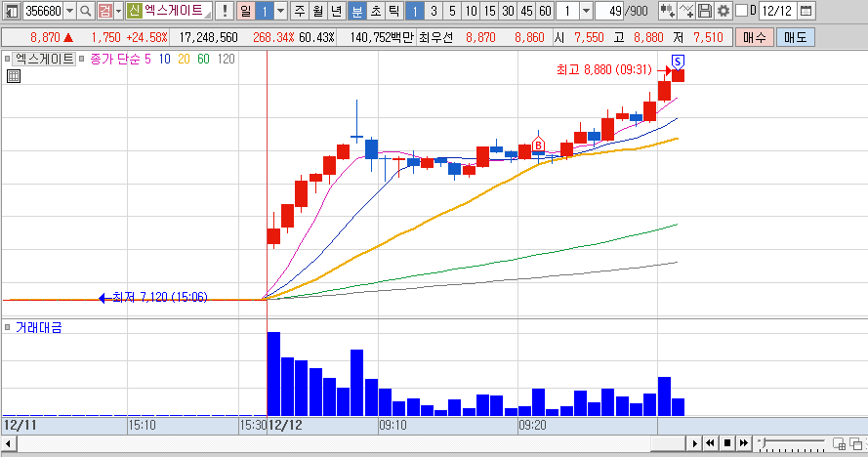Select the 년 yearly chart toggle
Viewport: 868px width, 457px height.
(336, 11)
